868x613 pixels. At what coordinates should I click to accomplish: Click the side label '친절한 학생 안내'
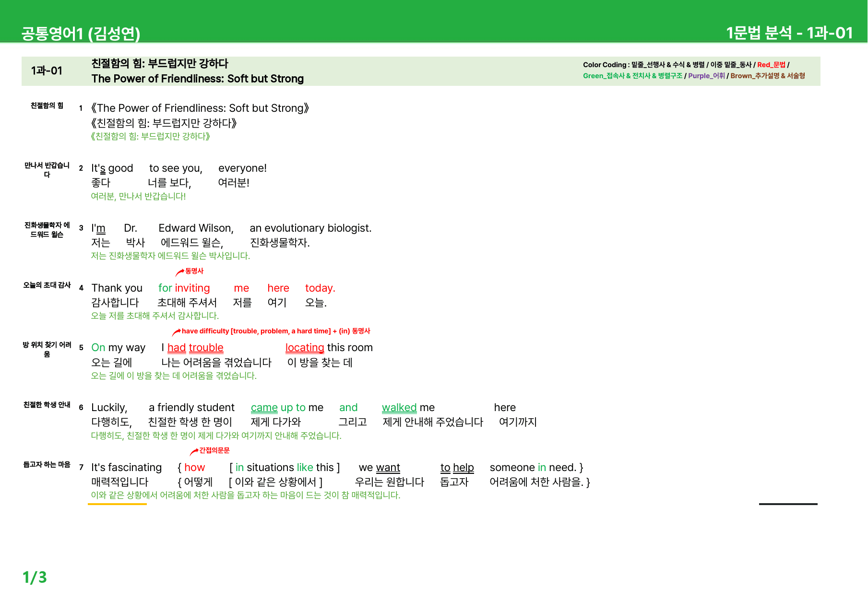pos(47,405)
